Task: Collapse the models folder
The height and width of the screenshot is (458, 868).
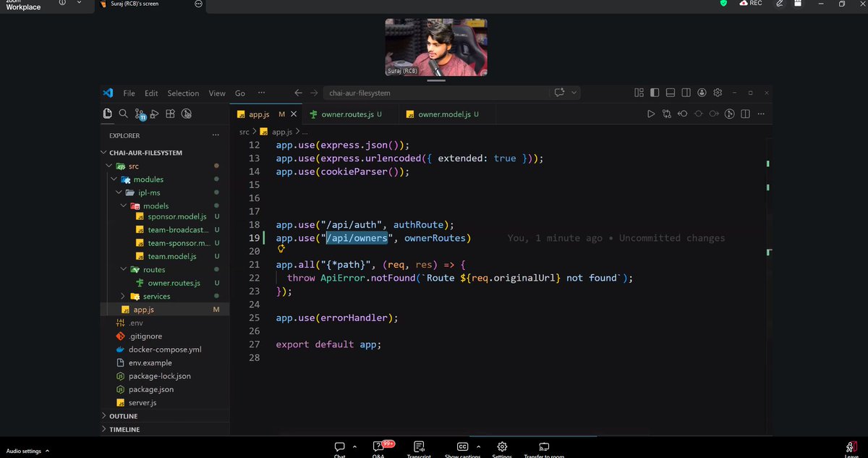Action: click(x=124, y=205)
